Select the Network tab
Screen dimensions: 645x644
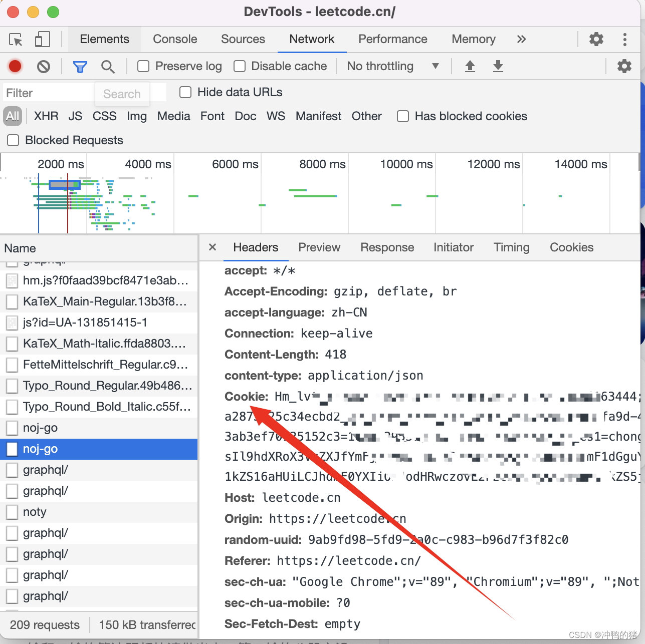(x=312, y=39)
